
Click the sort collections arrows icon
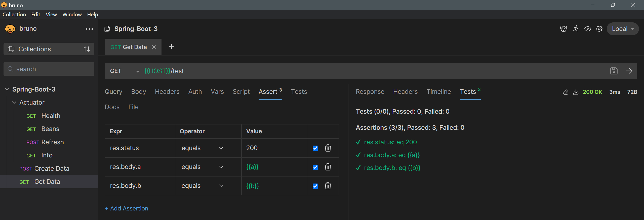pos(87,49)
